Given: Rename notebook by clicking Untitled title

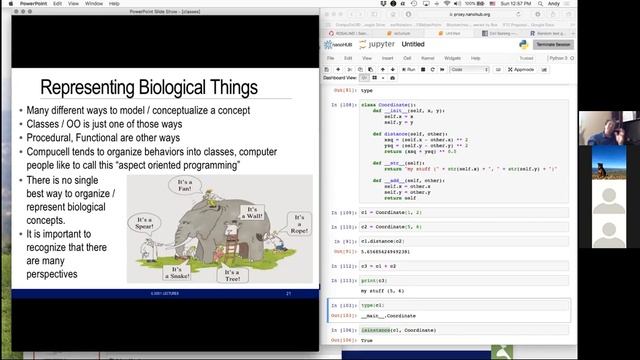Looking at the screenshot, I should [413, 44].
